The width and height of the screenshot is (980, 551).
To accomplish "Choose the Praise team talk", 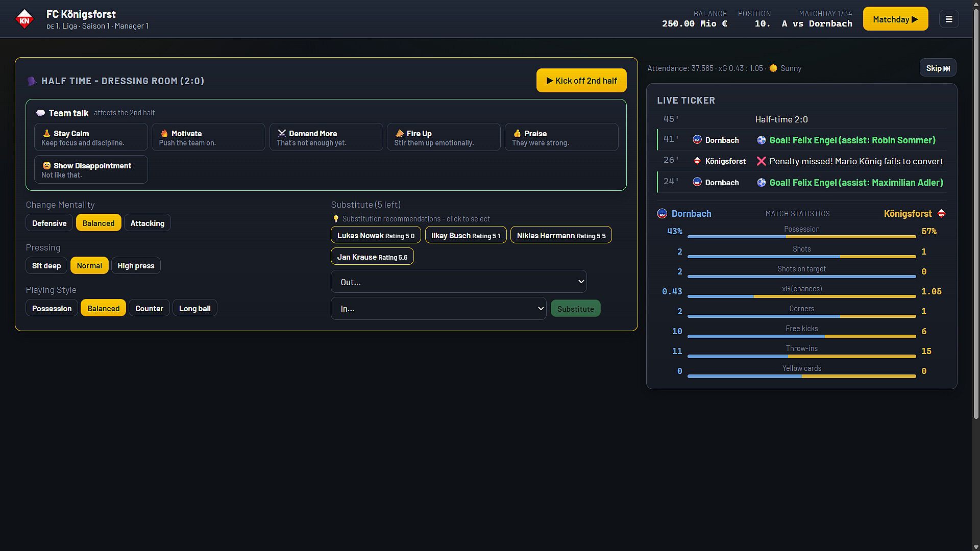I will [x=561, y=137].
